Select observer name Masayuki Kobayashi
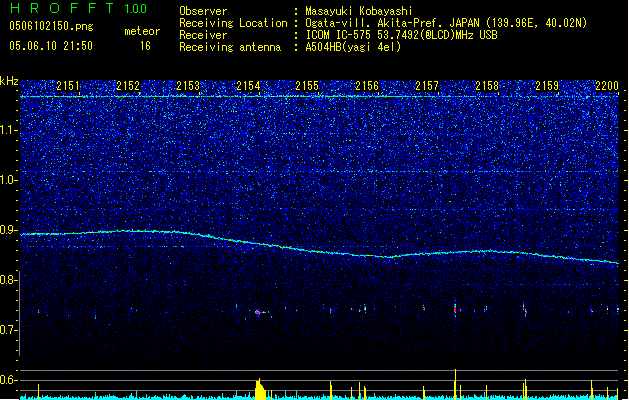Image resolution: width=629 pixels, height=400 pixels. tap(359, 11)
